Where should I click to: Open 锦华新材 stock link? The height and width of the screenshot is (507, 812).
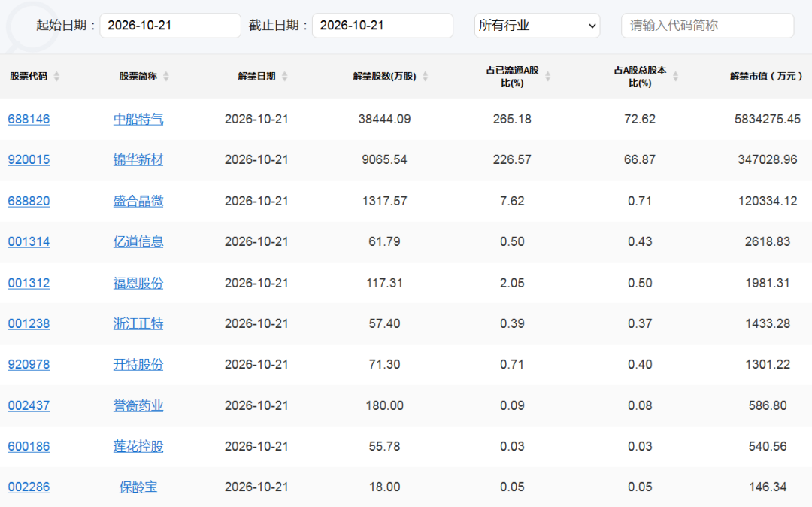[138, 159]
